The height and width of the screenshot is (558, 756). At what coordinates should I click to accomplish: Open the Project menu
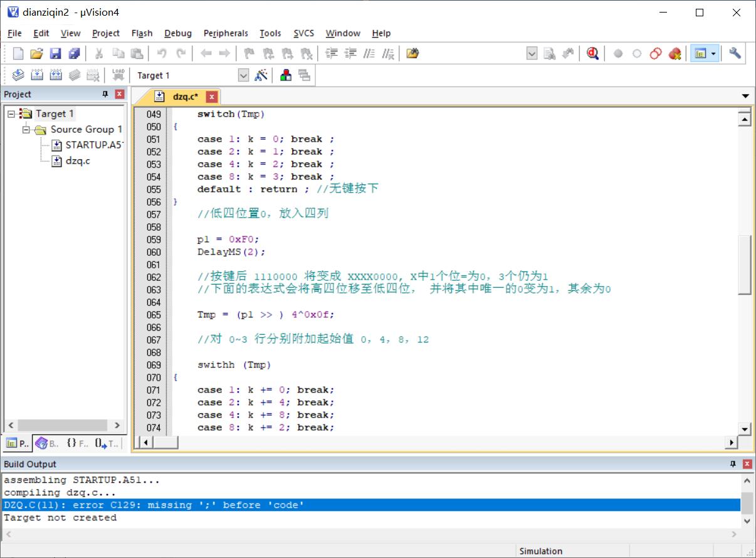tap(106, 33)
